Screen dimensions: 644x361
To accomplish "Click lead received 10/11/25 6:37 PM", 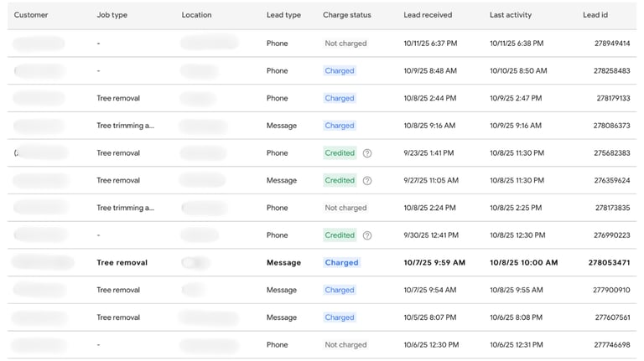I will [x=430, y=44].
